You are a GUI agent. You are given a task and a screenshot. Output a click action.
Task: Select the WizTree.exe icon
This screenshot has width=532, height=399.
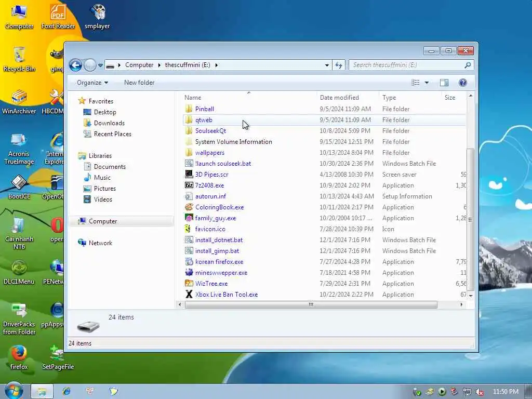pos(189,283)
